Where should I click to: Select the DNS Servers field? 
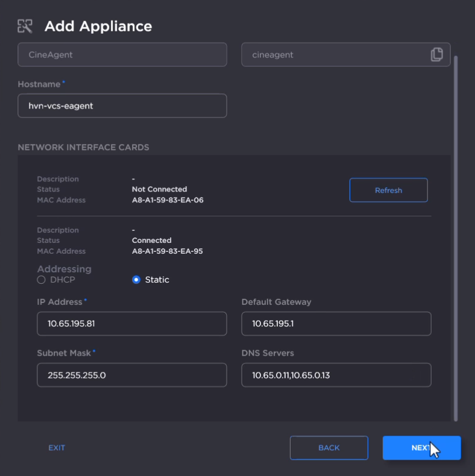tap(336, 375)
